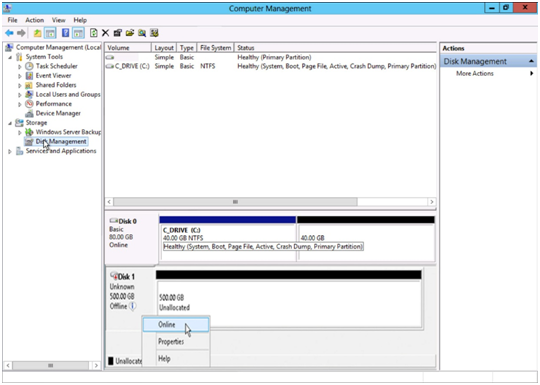Viewport: 540px width, 385px height.
Task: Click the blue Help question mark icon
Action: coord(65,33)
